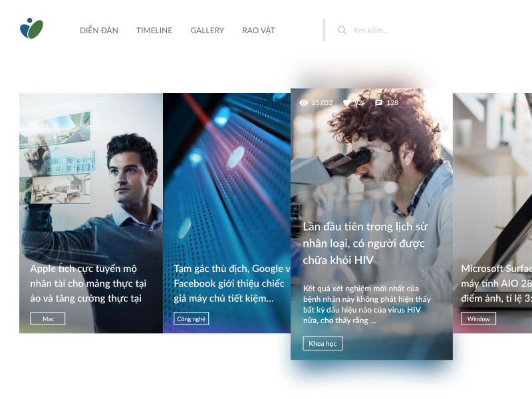The height and width of the screenshot is (399, 532).
Task: Select the Window category tag
Action: click(x=478, y=319)
